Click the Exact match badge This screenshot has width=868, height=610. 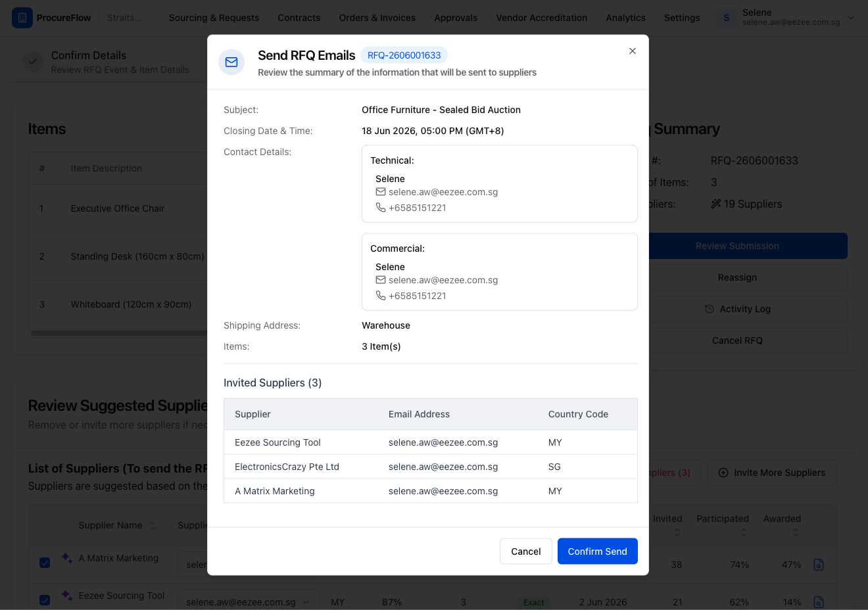click(534, 602)
